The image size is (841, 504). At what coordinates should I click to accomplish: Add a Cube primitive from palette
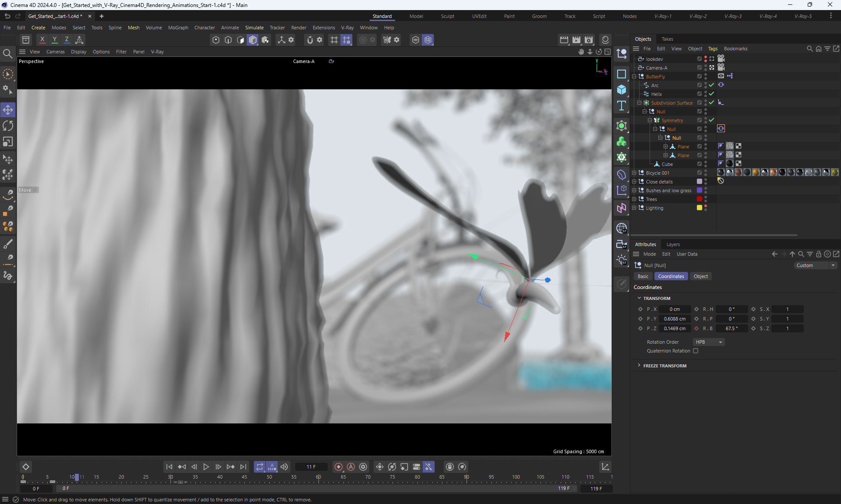(621, 90)
